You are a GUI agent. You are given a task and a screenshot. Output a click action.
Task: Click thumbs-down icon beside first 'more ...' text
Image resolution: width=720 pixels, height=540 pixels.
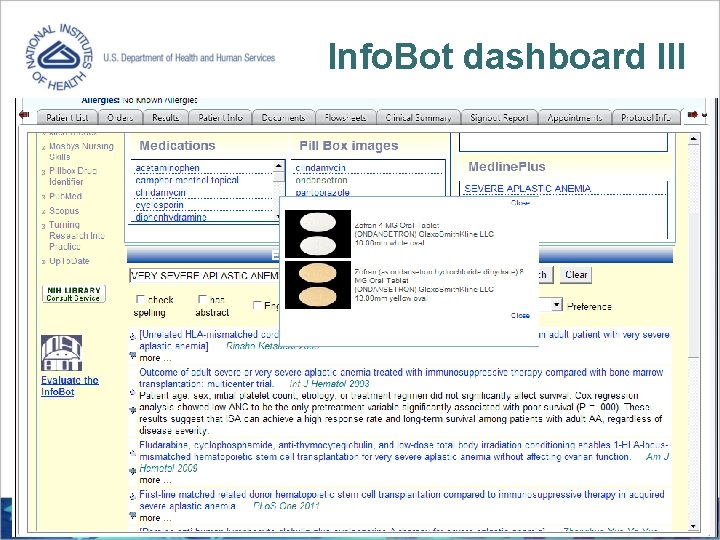[133, 355]
